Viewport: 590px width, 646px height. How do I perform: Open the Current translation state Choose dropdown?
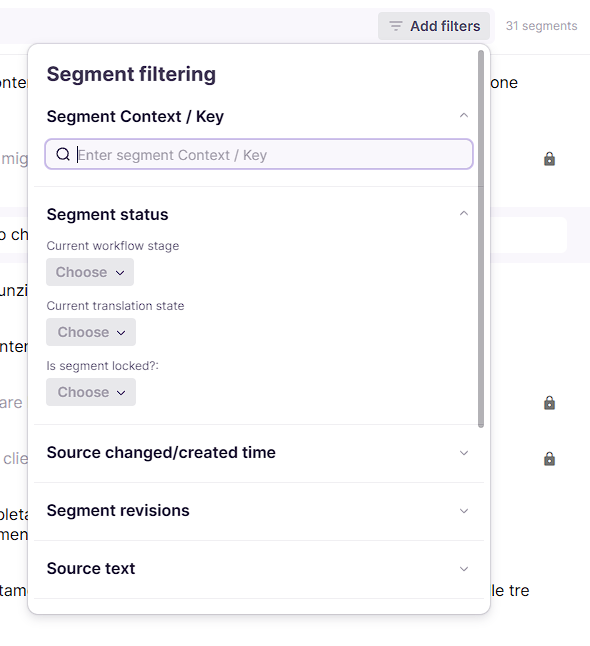point(91,332)
